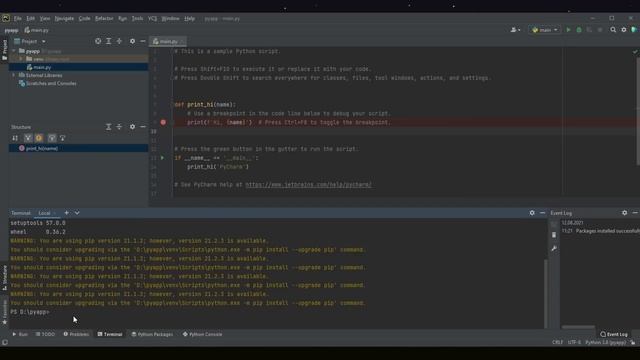
Task: Open the main run configuration dropdown
Action: pos(544,30)
